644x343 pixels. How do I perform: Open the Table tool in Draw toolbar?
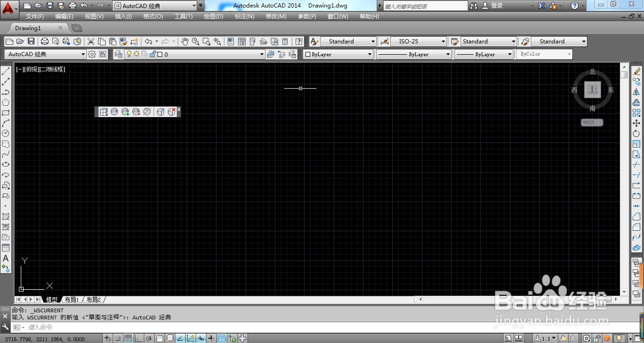click(x=6, y=248)
